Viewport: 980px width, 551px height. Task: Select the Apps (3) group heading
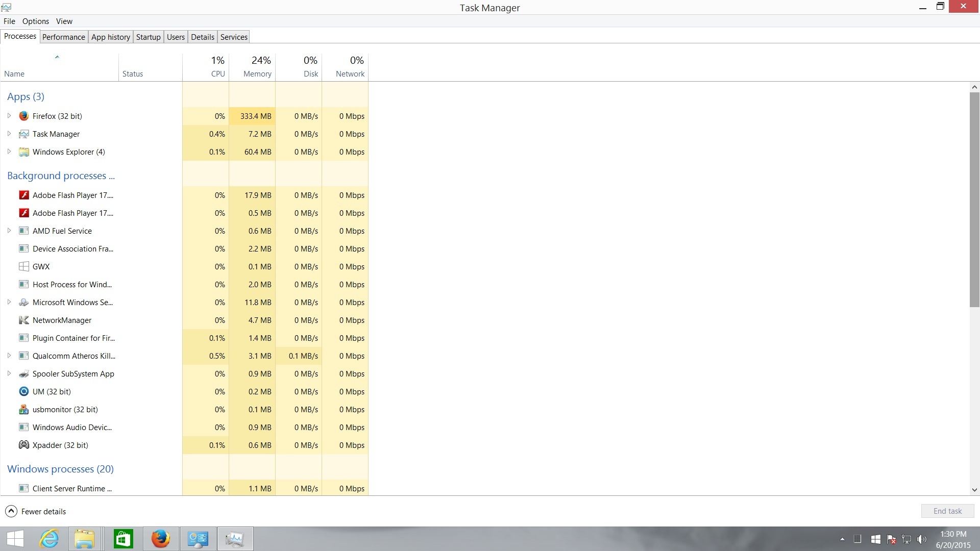point(26,96)
